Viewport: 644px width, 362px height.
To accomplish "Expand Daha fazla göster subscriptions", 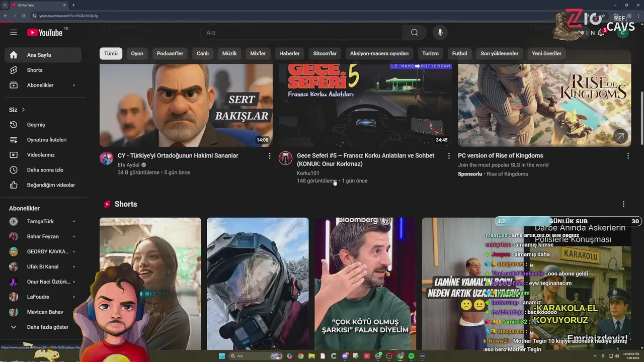I will pos(43,327).
